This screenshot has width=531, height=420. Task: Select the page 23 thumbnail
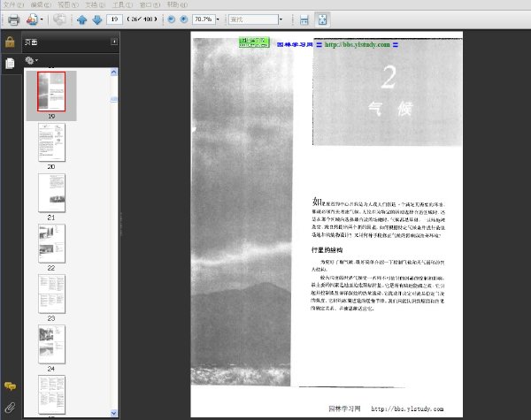pyautogui.click(x=51, y=294)
